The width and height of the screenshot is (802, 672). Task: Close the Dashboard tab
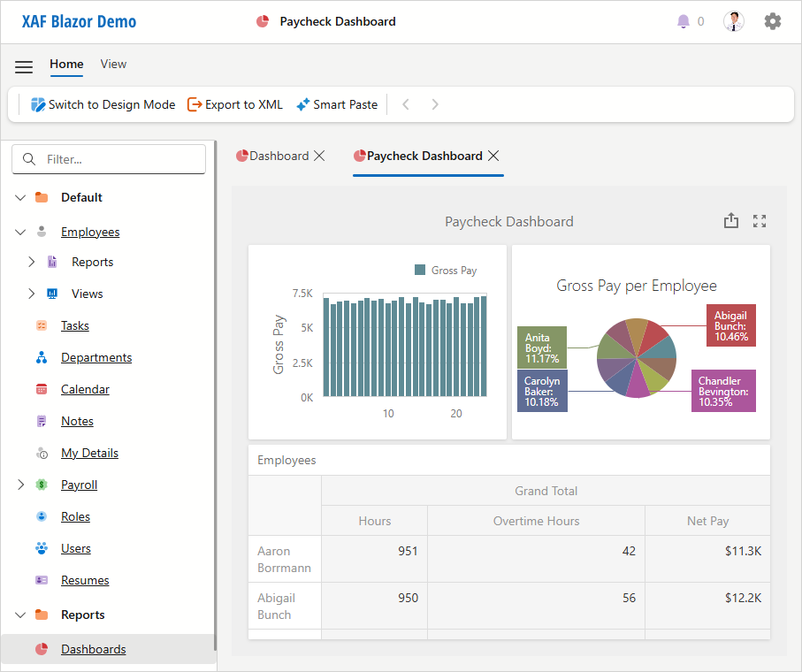coord(319,156)
